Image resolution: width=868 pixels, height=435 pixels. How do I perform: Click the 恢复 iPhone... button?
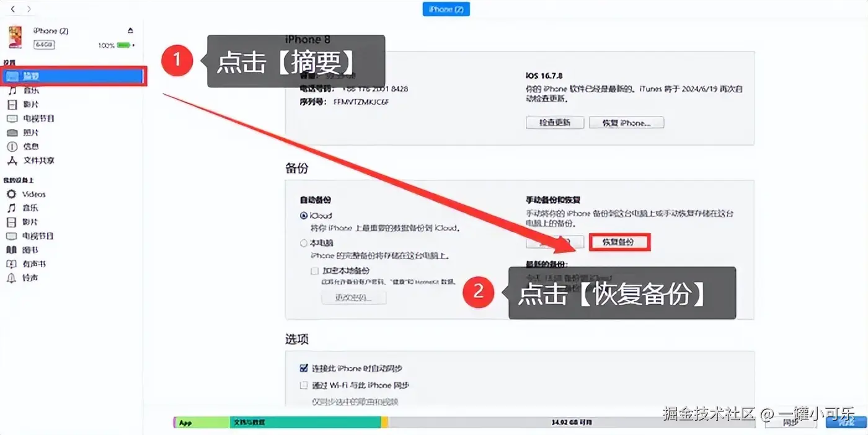point(626,123)
